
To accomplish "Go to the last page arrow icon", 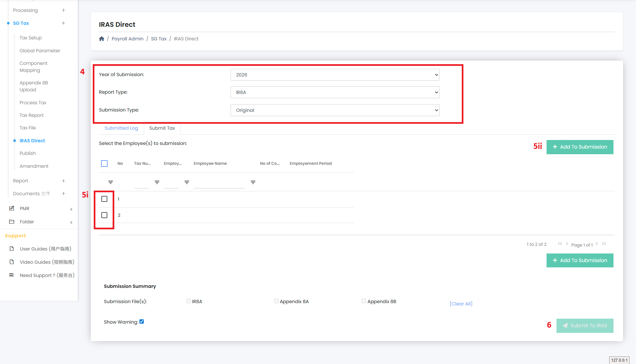I will click(x=604, y=244).
